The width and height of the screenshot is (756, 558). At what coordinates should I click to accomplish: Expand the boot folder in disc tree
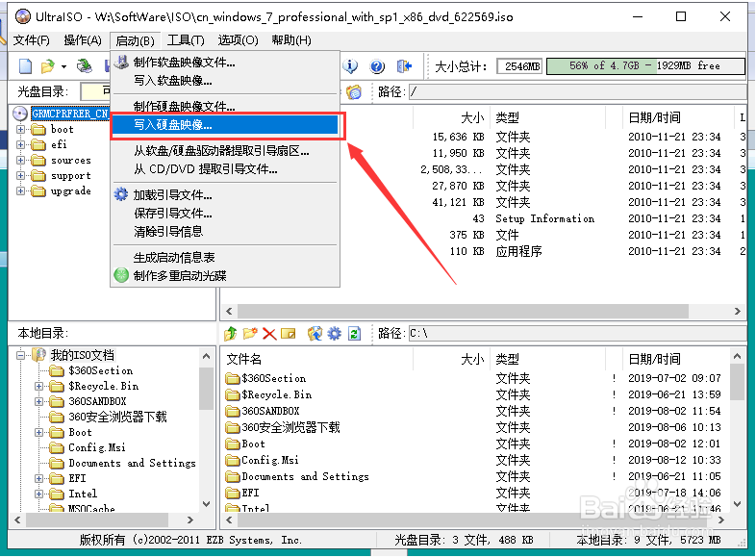[x=21, y=129]
